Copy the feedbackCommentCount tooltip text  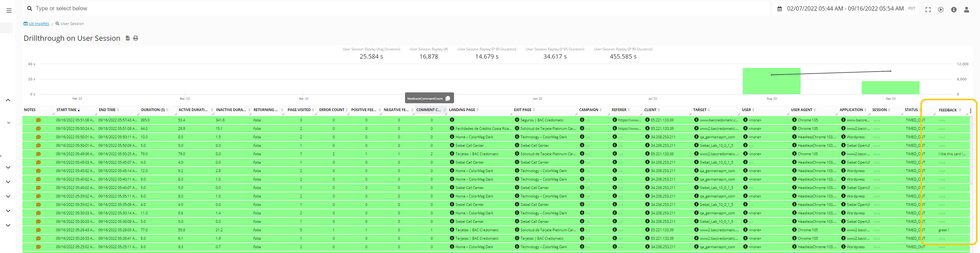click(x=448, y=98)
